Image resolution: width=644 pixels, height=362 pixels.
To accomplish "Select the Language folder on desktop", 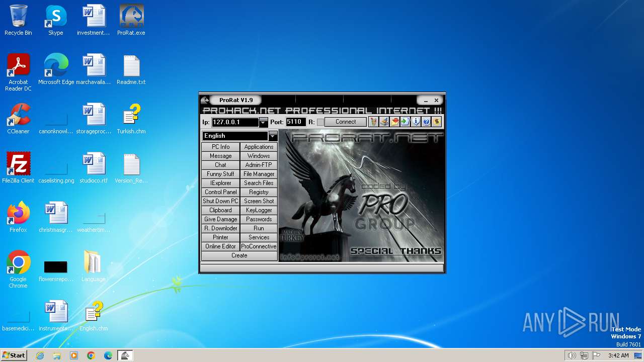I will tap(94, 266).
